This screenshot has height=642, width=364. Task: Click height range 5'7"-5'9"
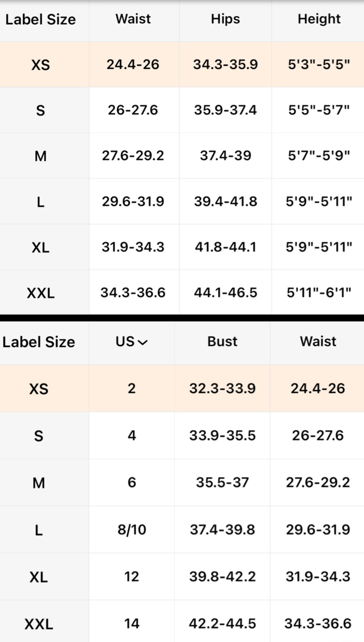coord(319,156)
